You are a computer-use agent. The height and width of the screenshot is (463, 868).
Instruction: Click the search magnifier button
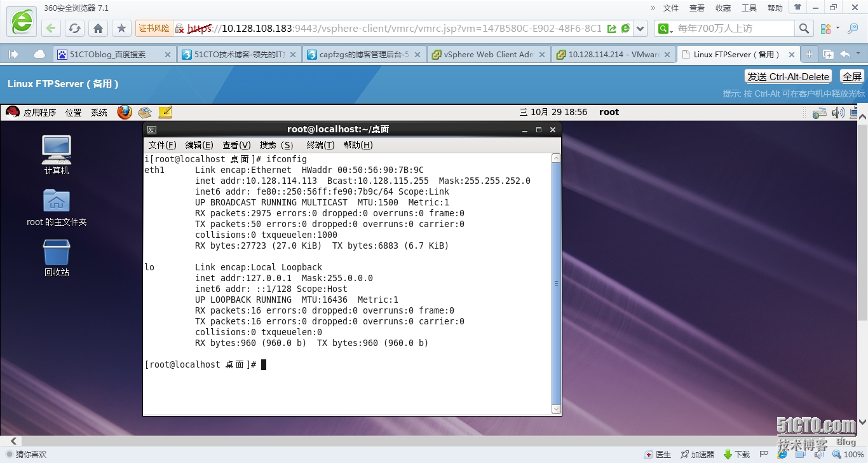click(x=804, y=29)
